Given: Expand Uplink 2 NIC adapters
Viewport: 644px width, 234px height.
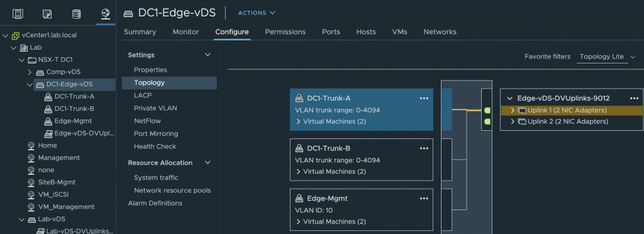Looking at the screenshot, I should tap(512, 121).
